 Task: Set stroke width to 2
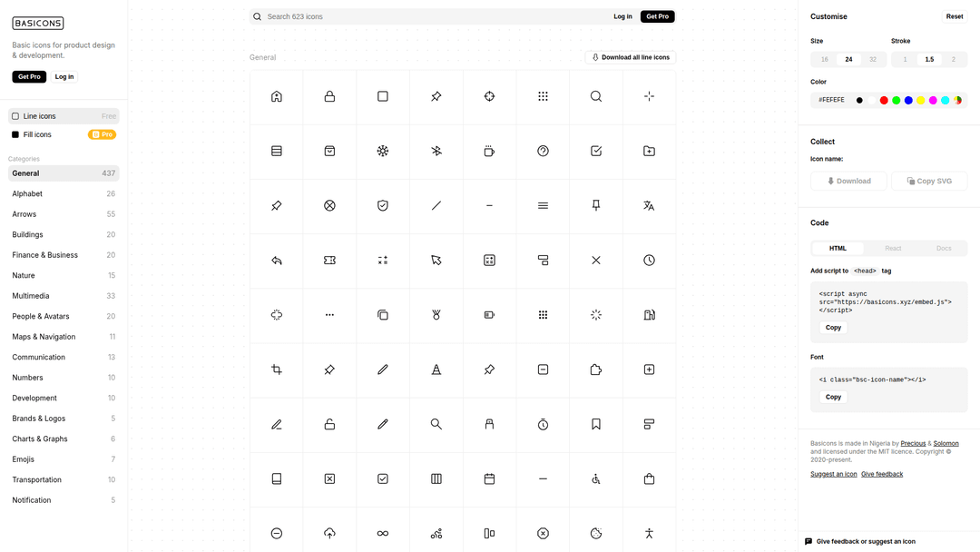point(953,59)
